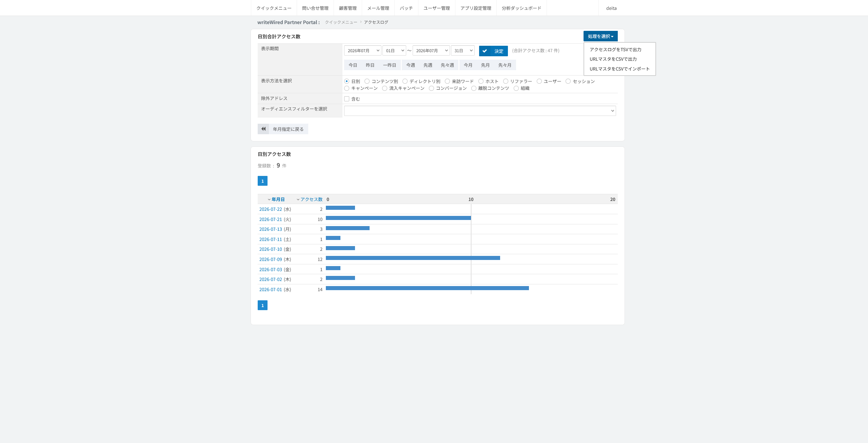Viewport: 868px width, 443px height.
Task: Select the 離脱コンテンツ radio button
Action: 474,88
